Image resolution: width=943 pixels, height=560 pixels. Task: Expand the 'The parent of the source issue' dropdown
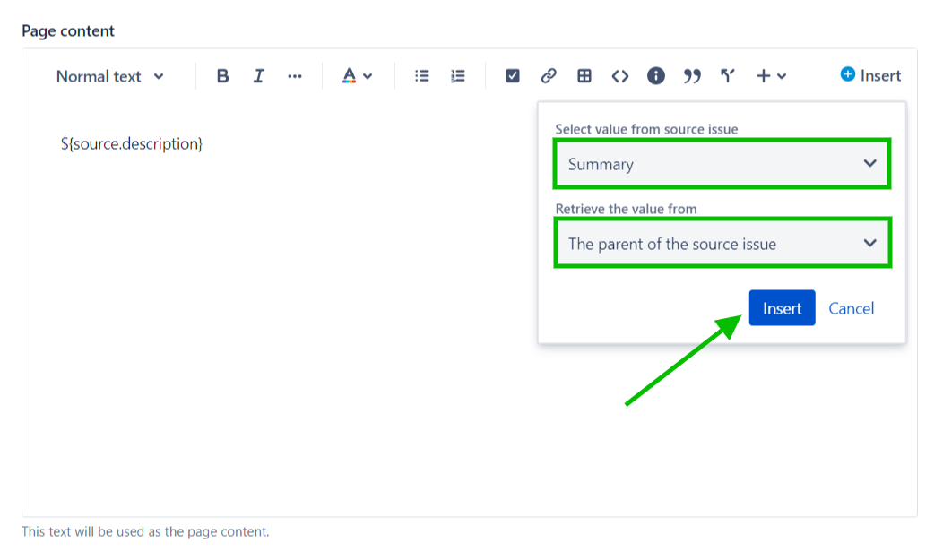pyautogui.click(x=722, y=244)
